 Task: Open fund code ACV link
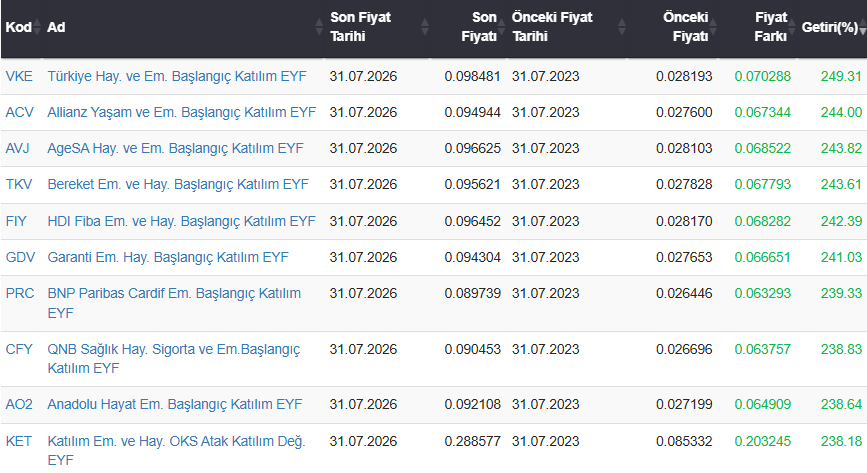(x=19, y=112)
